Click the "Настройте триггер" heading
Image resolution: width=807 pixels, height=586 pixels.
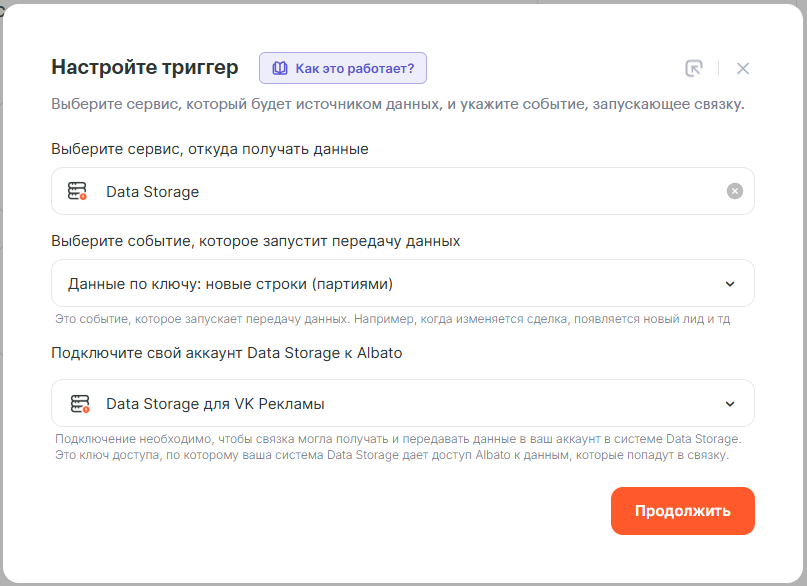point(145,68)
